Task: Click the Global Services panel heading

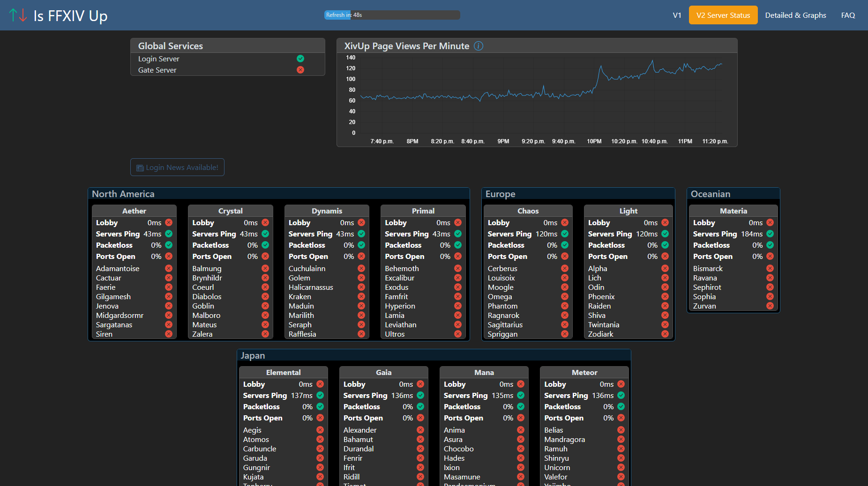Action: (x=171, y=46)
